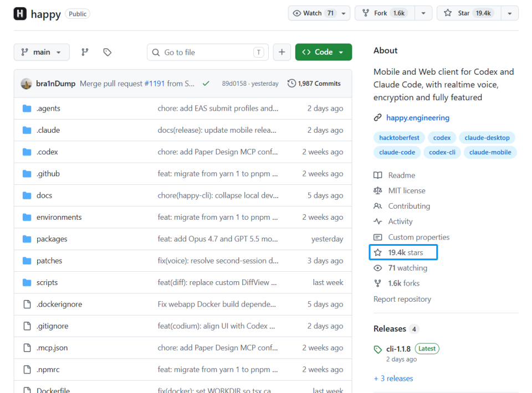532x393 pixels.
Task: Open the bra1nDump author profile link
Action: click(x=55, y=84)
